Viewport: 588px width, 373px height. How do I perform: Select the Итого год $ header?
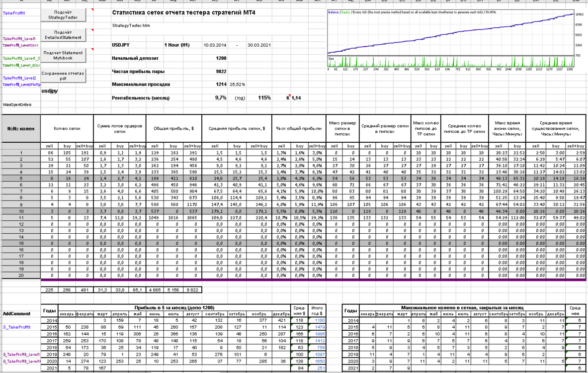pos(317,311)
